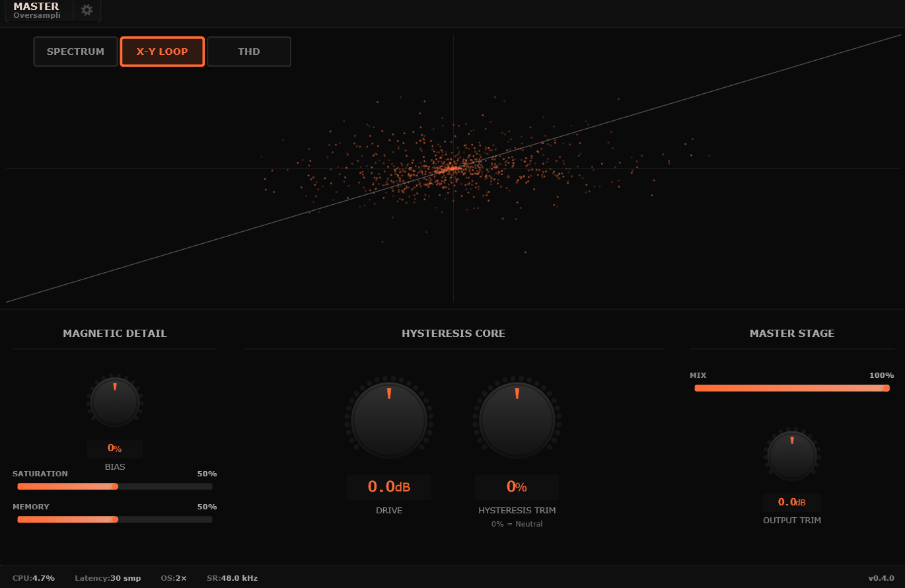Click the MIX slider handle at 100%
Viewport: 905px width, 588px height.
(x=886, y=388)
